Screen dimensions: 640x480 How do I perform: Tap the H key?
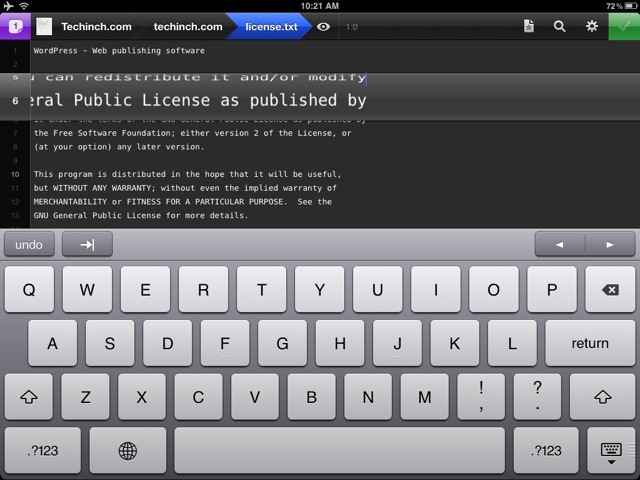340,343
